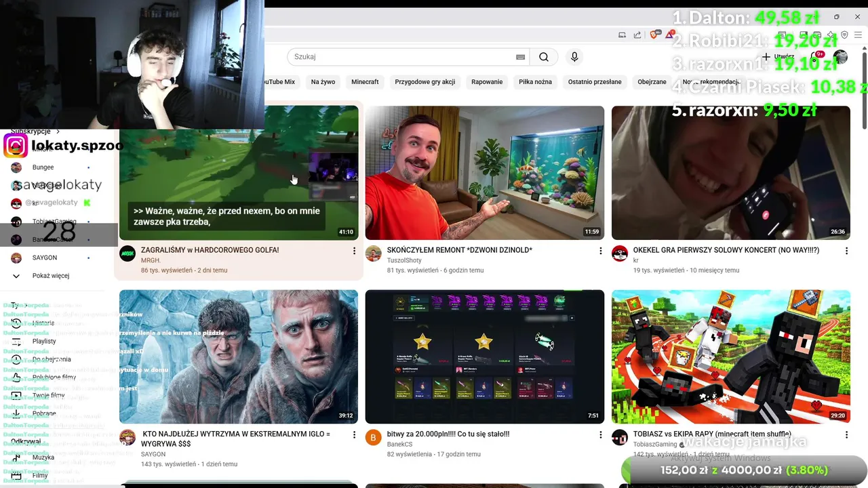Image resolution: width=868 pixels, height=488 pixels.
Task: Select the Nowe rekomendacje filter chip
Action: pyautogui.click(x=711, y=82)
